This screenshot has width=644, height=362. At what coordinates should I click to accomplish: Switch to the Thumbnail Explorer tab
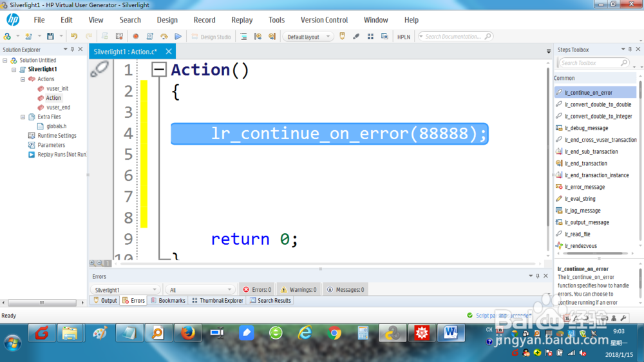click(218, 301)
